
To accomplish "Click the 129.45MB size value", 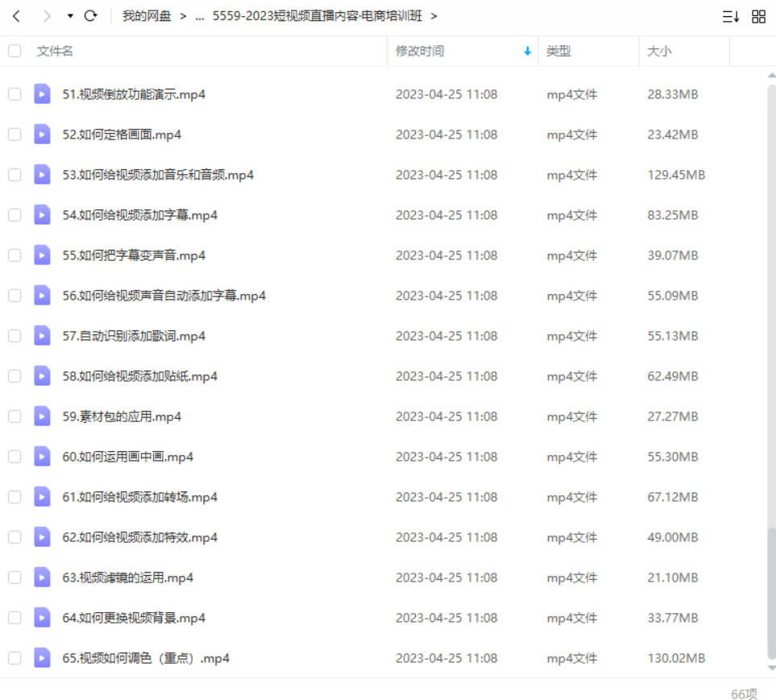I will point(676,175).
